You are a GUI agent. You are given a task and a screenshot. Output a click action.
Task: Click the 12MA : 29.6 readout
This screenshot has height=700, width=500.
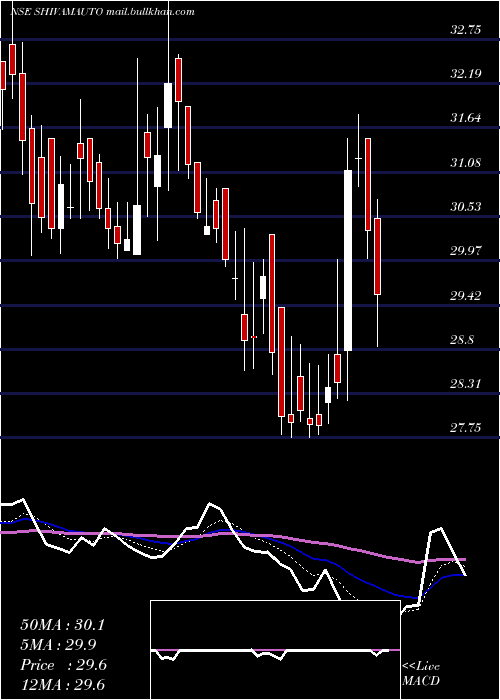[x=62, y=685]
